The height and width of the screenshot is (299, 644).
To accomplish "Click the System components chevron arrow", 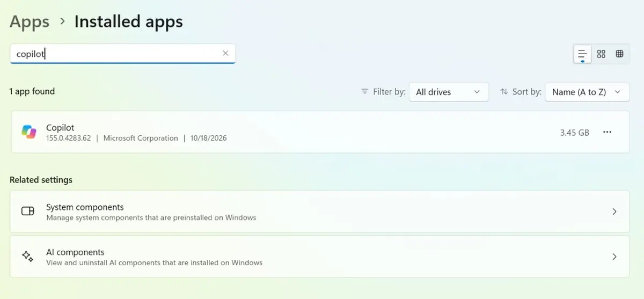I will click(x=614, y=212).
